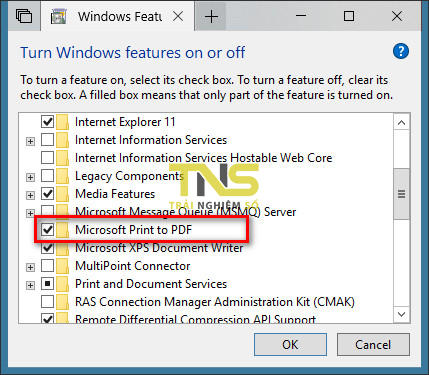
Task: Click folder icon beside Print and Document Services
Action: tap(62, 284)
